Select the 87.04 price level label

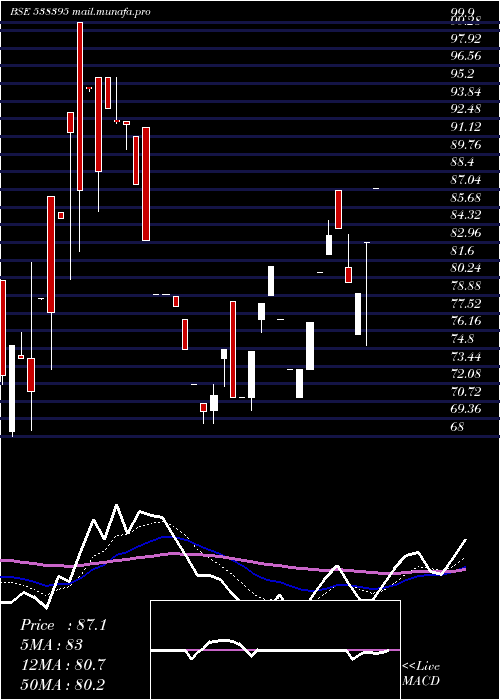[466, 180]
